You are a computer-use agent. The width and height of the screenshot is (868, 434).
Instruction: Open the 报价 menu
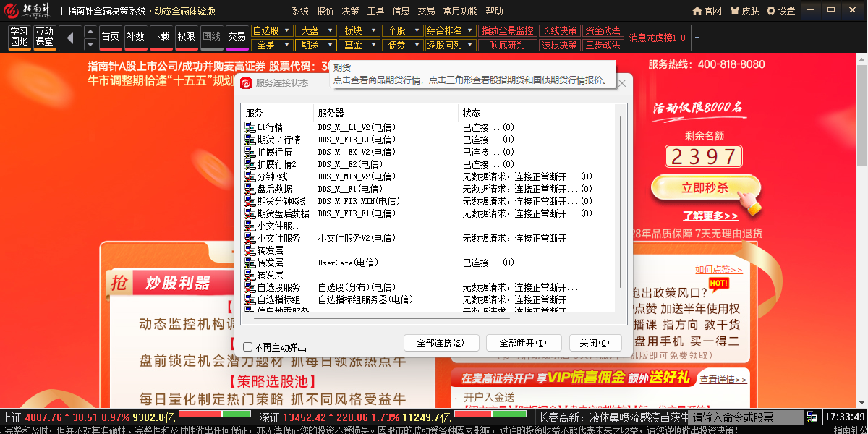[x=325, y=11]
